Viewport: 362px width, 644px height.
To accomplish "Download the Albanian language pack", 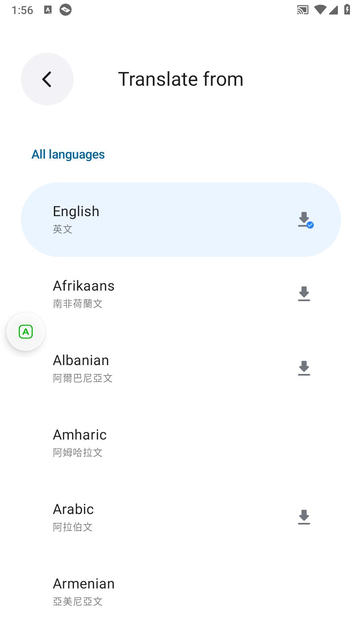I will click(304, 367).
